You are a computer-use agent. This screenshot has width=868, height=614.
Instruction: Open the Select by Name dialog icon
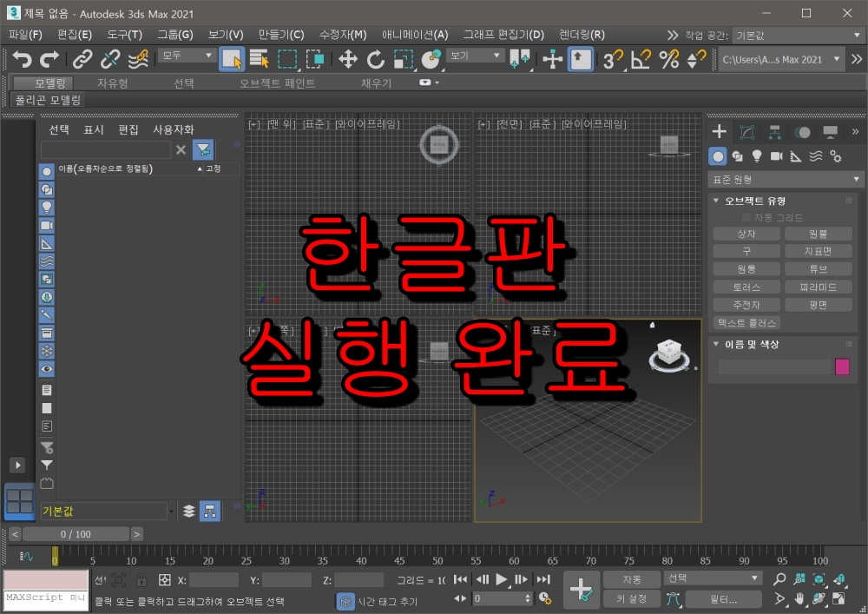click(258, 59)
